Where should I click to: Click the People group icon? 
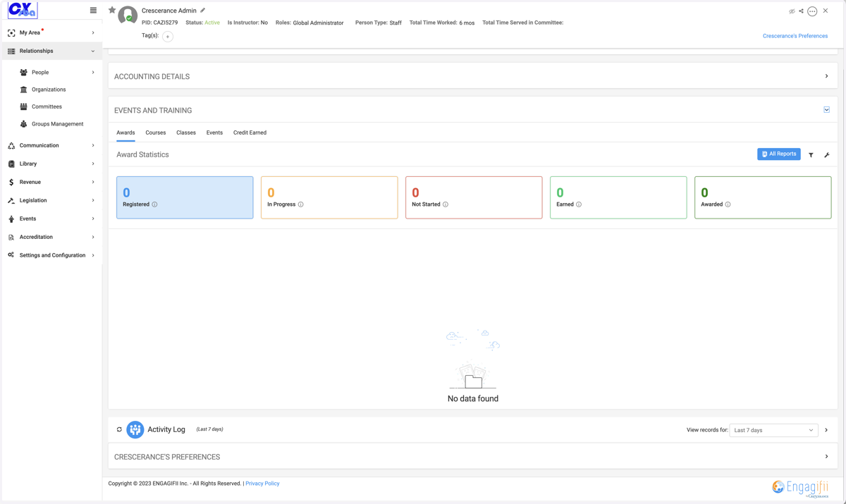pos(23,72)
